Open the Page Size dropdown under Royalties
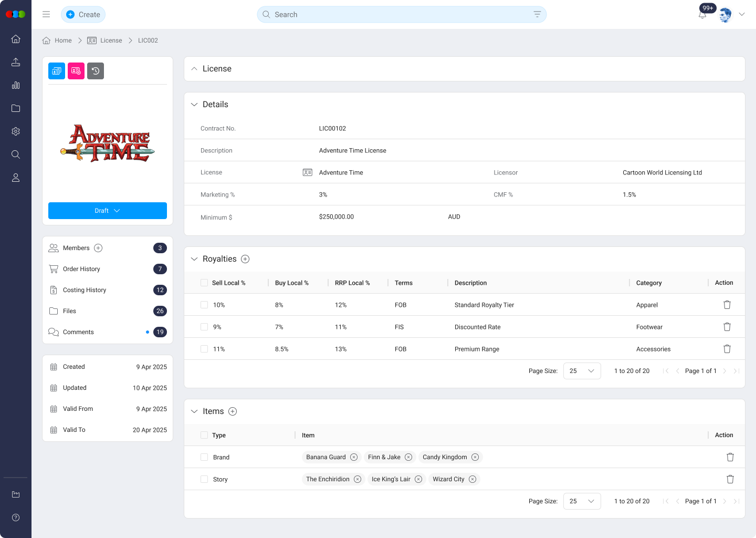The image size is (756, 538). pos(582,370)
